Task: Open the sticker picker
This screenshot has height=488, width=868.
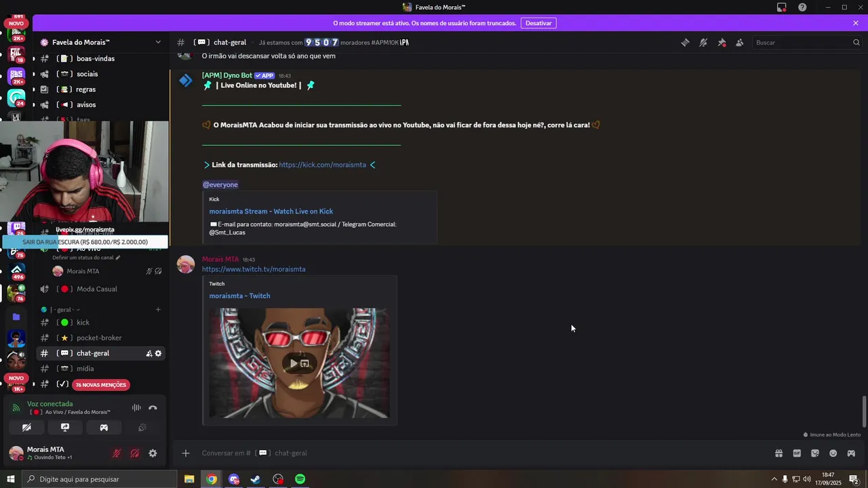Action: pos(815,453)
